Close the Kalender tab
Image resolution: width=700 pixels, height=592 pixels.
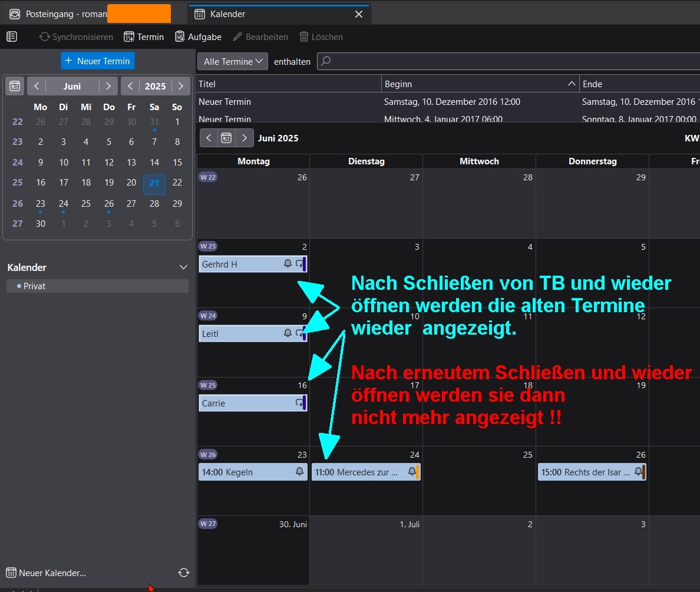point(358,14)
